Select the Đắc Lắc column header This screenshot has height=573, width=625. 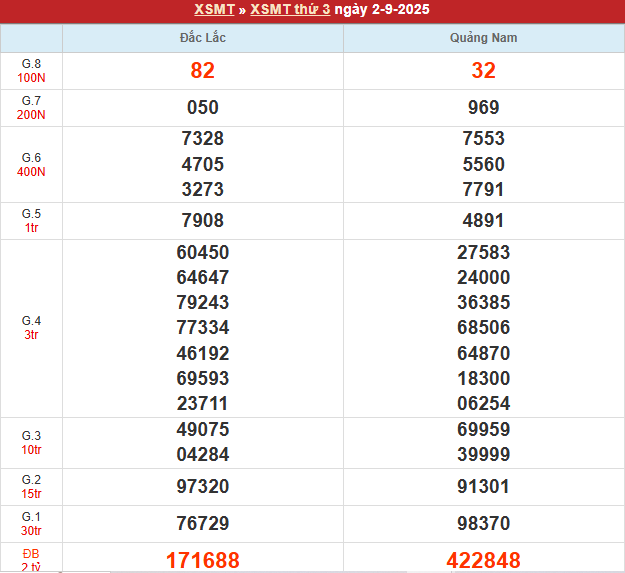[202, 38]
